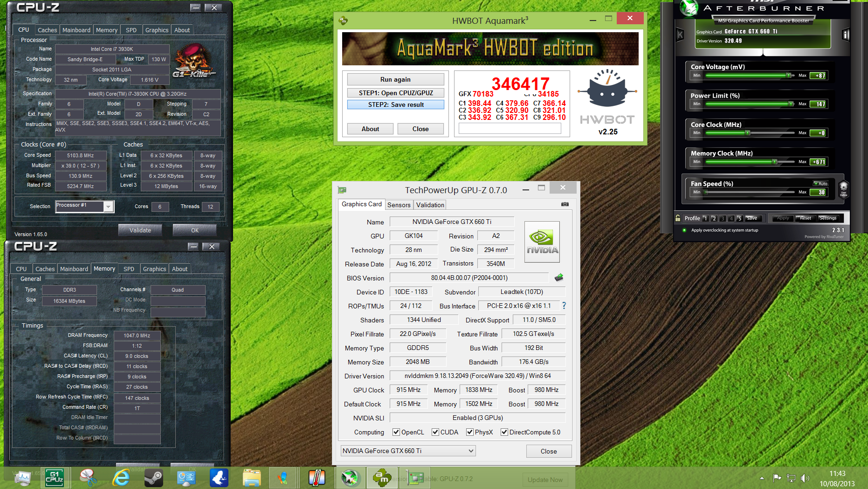
Task: Toggle the PhysX checkbox
Action: pos(469,432)
